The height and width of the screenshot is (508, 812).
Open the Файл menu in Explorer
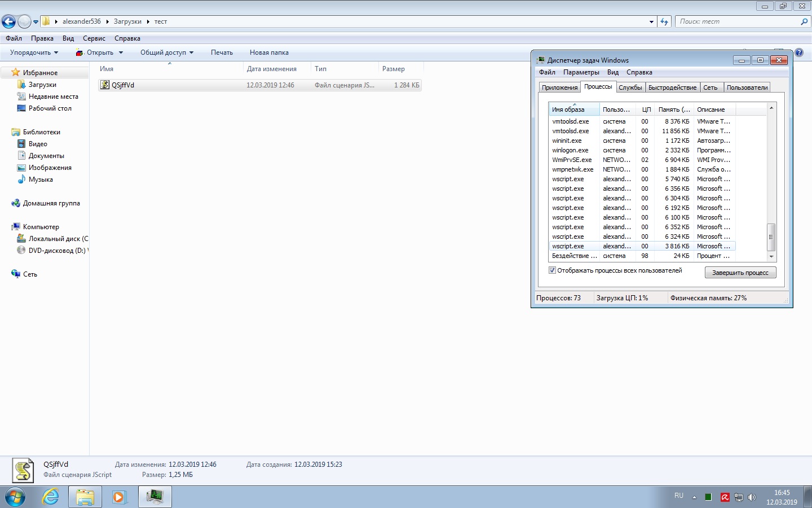point(14,38)
